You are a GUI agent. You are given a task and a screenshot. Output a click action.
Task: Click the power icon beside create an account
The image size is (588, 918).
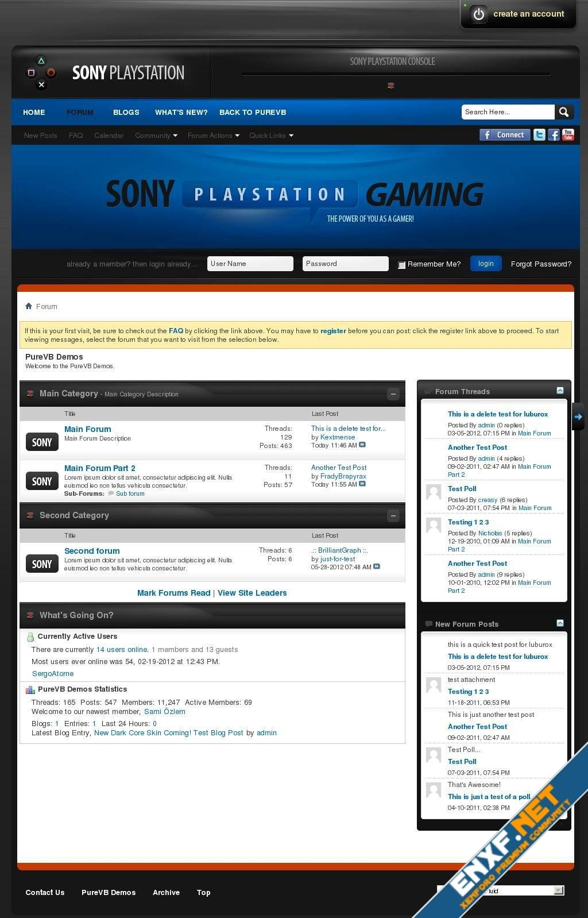(479, 14)
